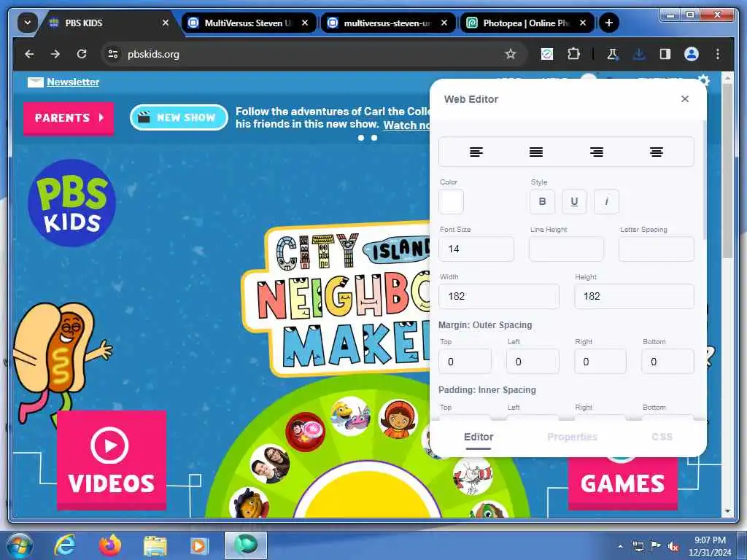Click the Margin Bottom field

click(x=668, y=362)
